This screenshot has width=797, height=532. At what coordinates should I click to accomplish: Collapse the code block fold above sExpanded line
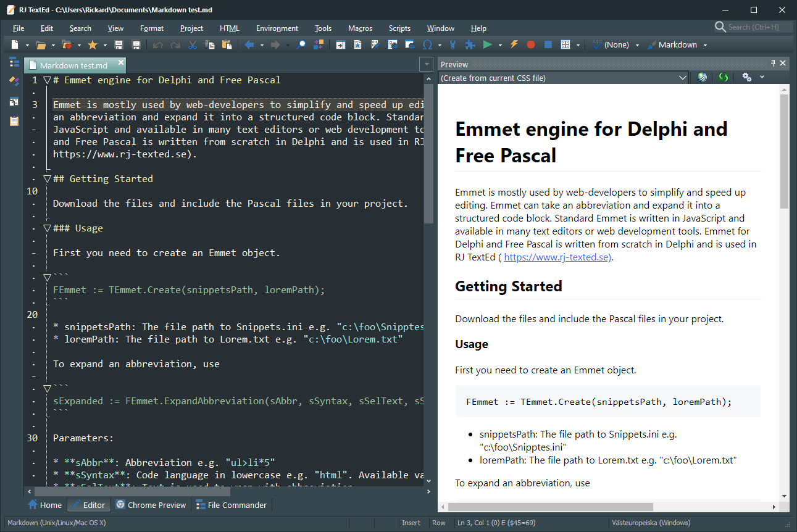[47, 389]
